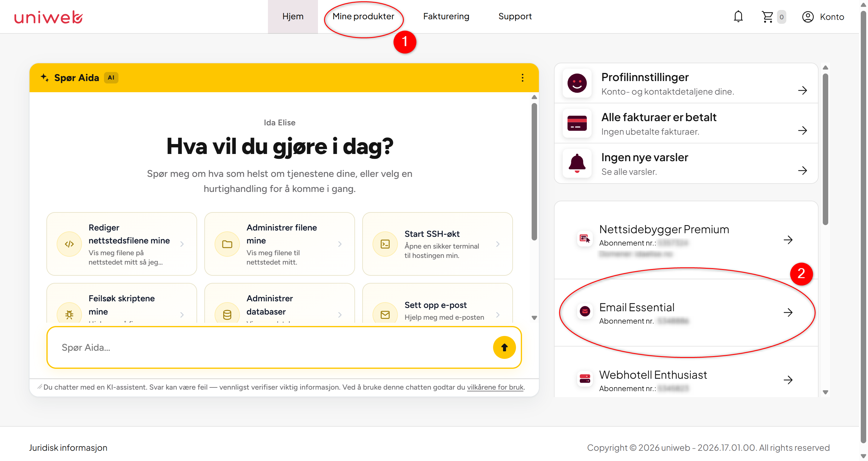Image resolution: width=868 pixels, height=461 pixels.
Task: Click the credit card invoices icon
Action: point(577,123)
